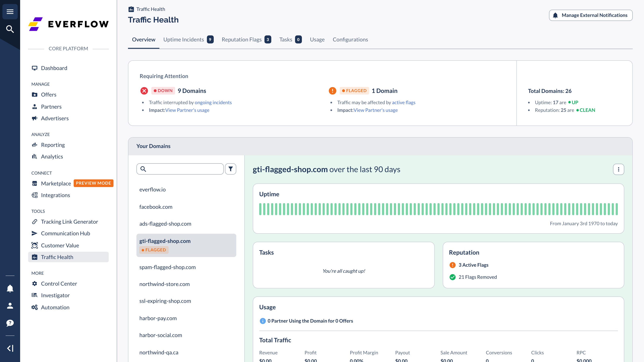Screen dimensions: 644x362
Task: Click the Everflow logo
Action: (68, 24)
